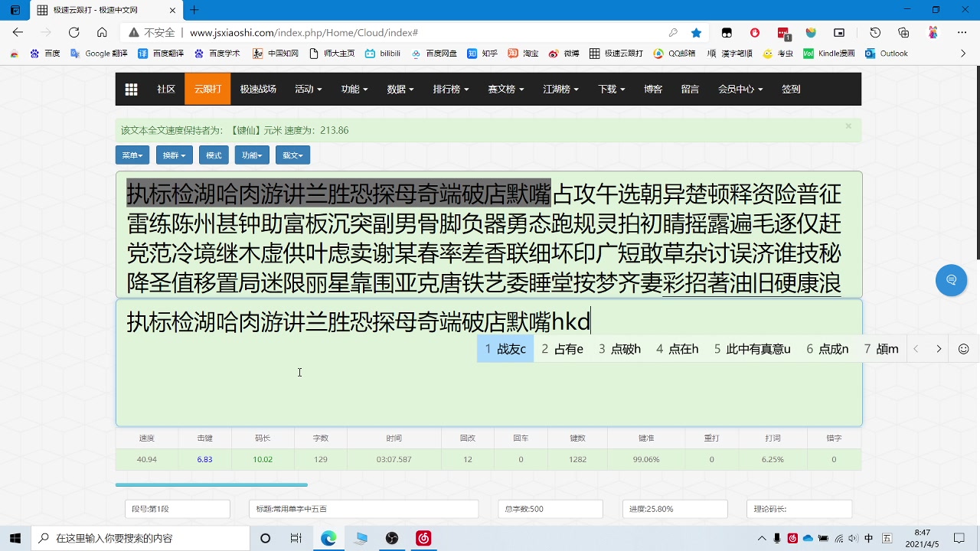Open Task View on the taskbar
The height and width of the screenshot is (551, 980).
point(296,538)
